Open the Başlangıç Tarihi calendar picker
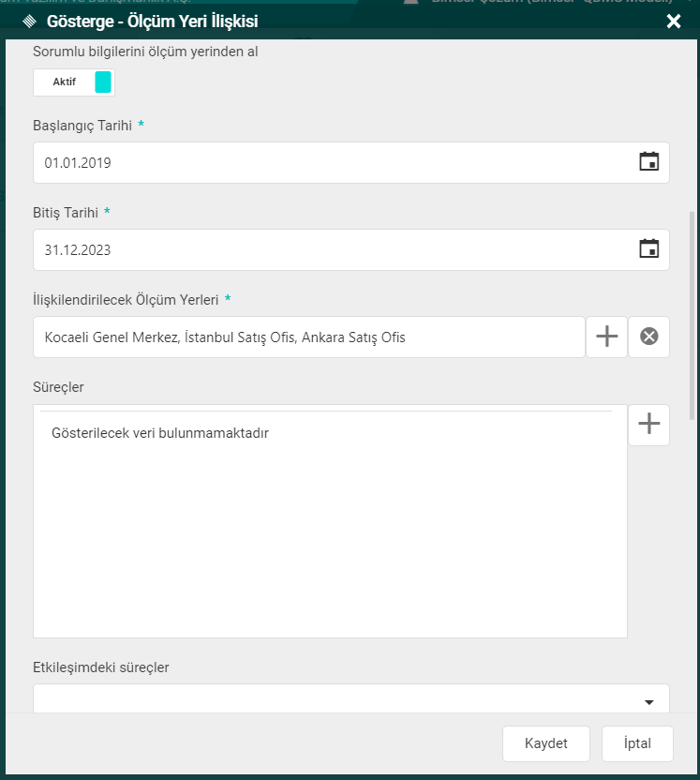The width and height of the screenshot is (700, 780). [x=648, y=162]
